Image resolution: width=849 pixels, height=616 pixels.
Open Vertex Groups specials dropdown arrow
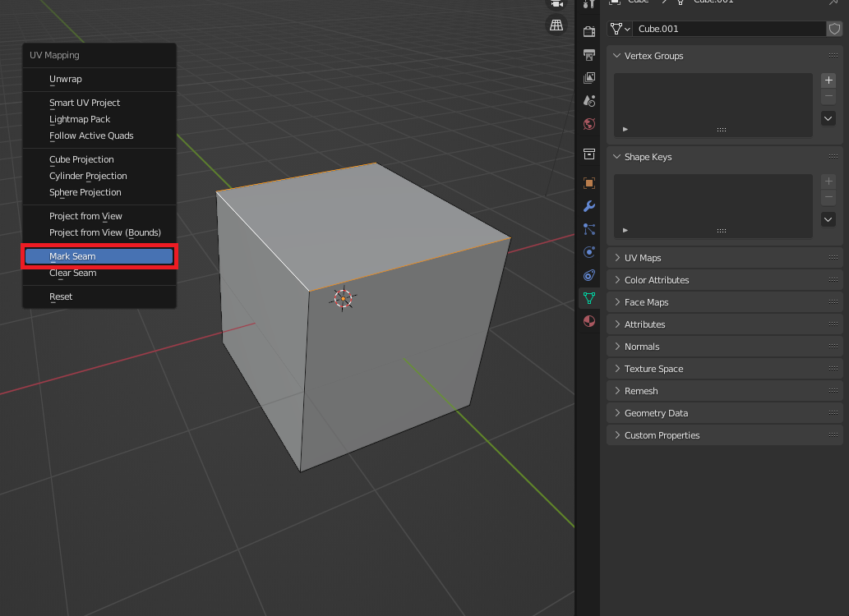pyautogui.click(x=828, y=118)
